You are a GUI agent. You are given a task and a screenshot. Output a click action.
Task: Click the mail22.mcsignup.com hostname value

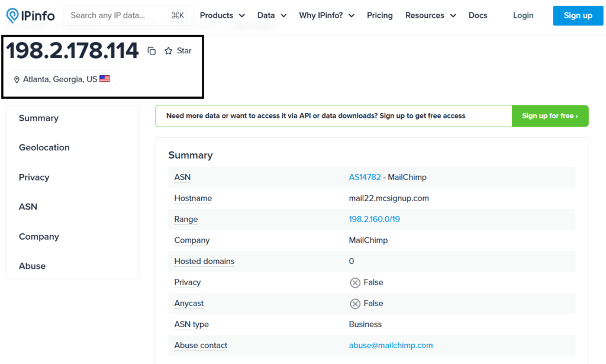(389, 198)
